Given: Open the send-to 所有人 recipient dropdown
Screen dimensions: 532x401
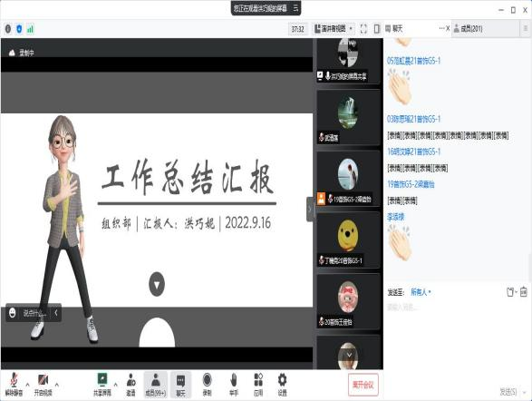Looking at the screenshot, I should [x=421, y=292].
